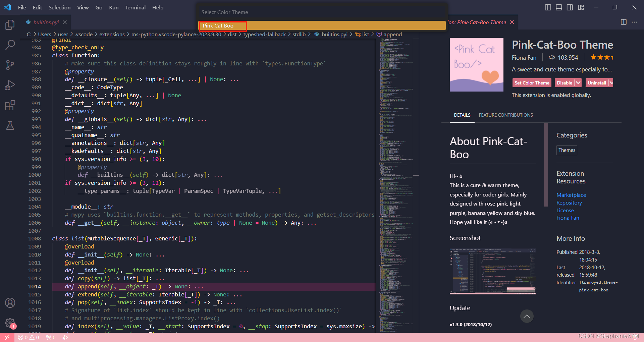Image resolution: width=644 pixels, height=342 pixels.
Task: Open the Edit menu
Action: [x=37, y=7]
